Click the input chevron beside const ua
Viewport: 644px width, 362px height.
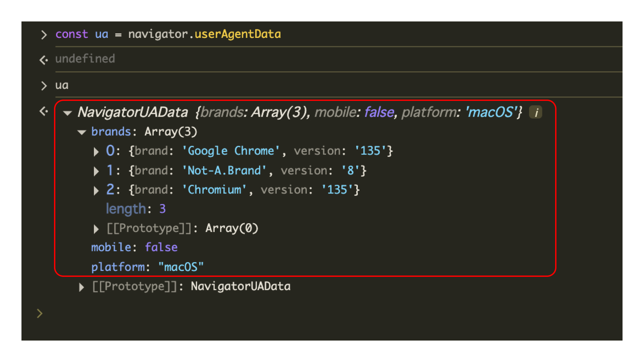[44, 35]
